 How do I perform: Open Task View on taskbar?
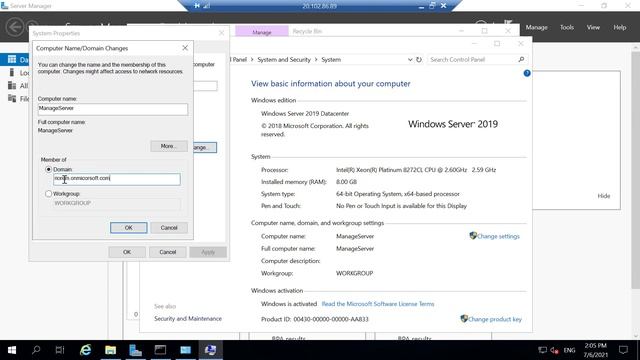(x=60, y=350)
